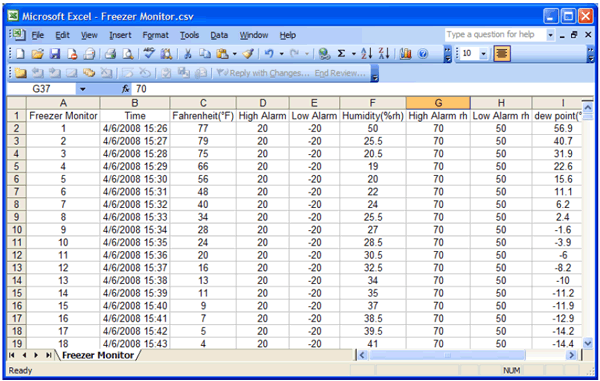Click the AutoSum sigma icon
Viewport: 600px width, 381px height.
pyautogui.click(x=341, y=54)
